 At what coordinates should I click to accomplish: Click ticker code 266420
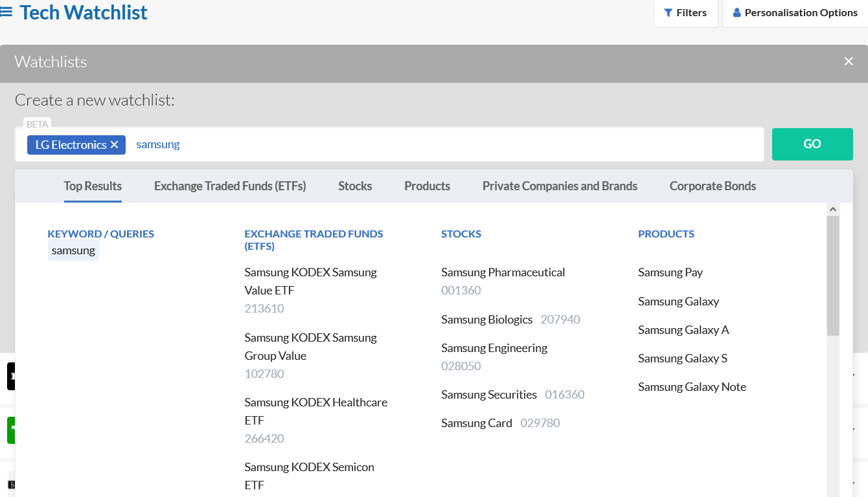pos(264,439)
